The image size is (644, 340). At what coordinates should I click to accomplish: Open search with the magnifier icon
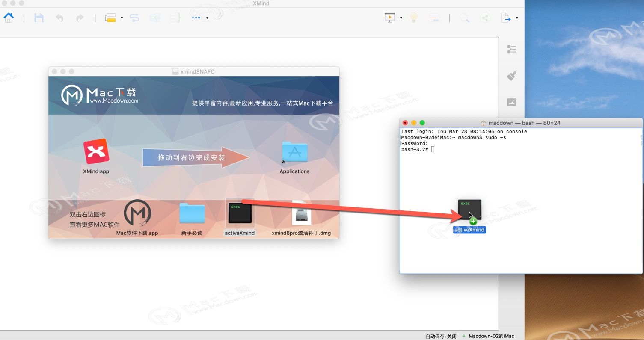pos(464,18)
